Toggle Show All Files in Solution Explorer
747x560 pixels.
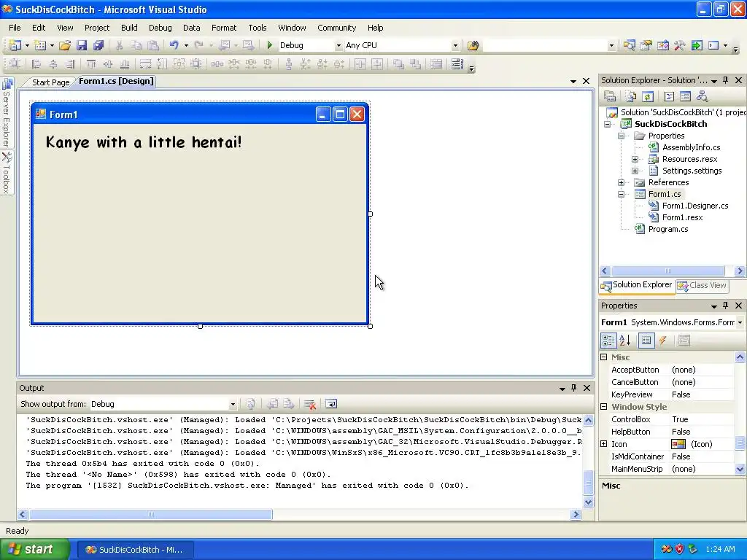point(631,97)
